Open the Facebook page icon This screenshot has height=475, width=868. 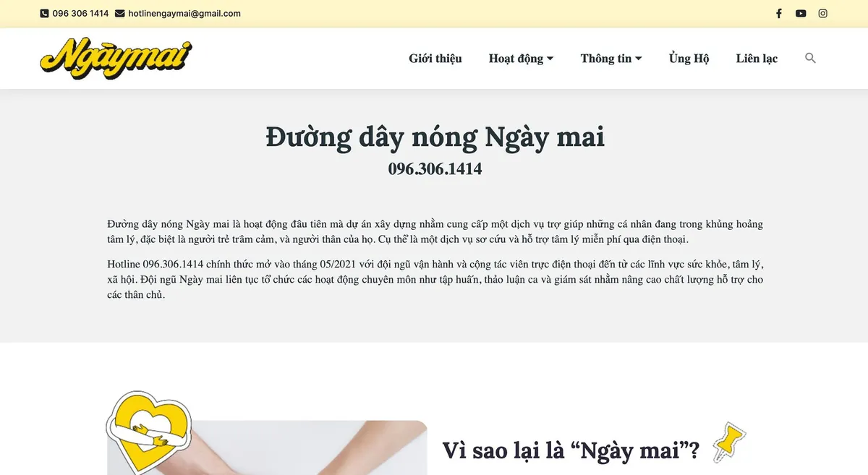click(x=779, y=13)
